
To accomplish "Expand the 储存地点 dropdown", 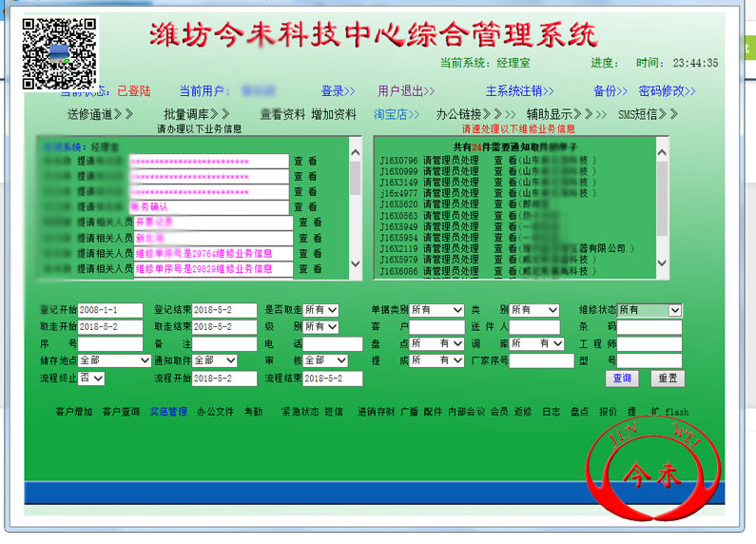I will (x=114, y=361).
